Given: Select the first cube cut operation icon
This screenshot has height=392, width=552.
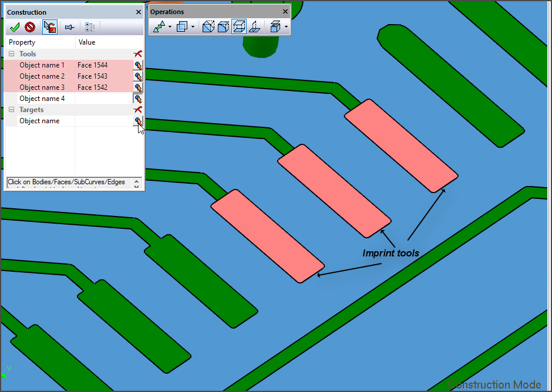Looking at the screenshot, I should 208,27.
